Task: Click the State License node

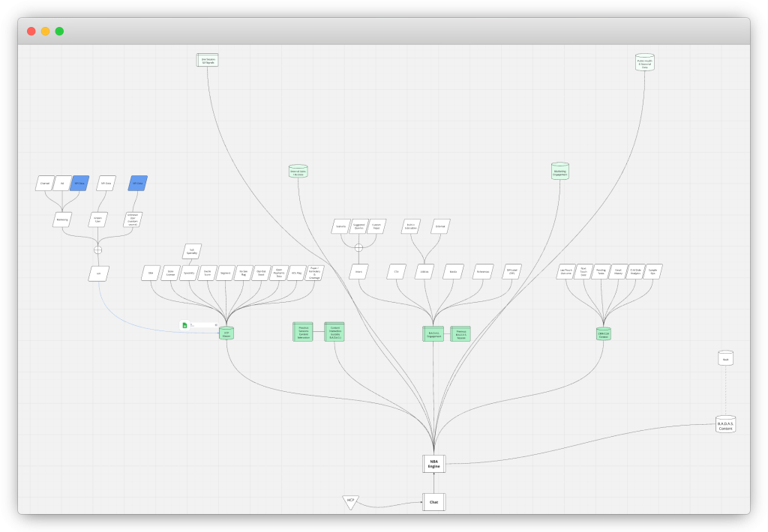Action: 170,273
